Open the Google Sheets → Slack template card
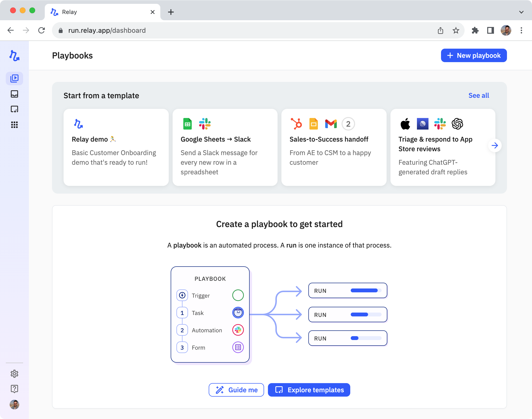 [x=225, y=147]
